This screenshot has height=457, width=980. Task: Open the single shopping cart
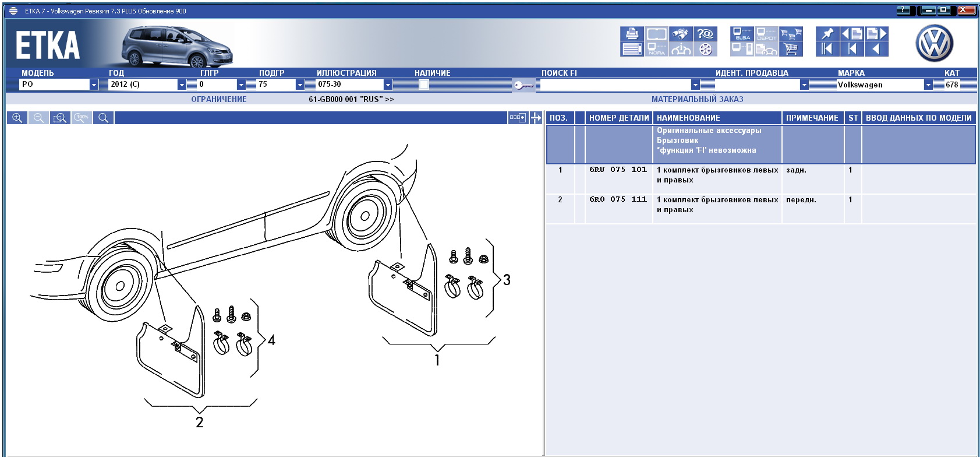[791, 49]
